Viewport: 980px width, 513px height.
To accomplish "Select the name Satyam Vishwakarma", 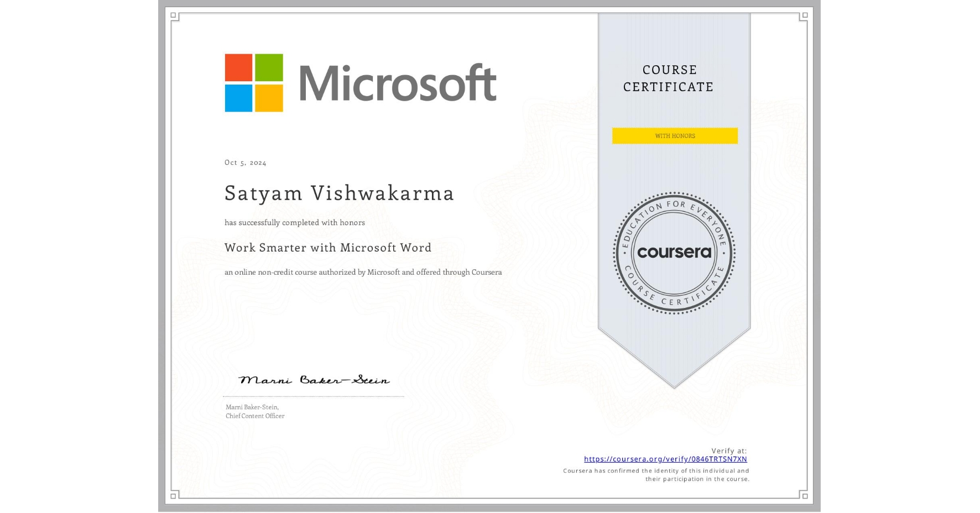I will point(339,193).
